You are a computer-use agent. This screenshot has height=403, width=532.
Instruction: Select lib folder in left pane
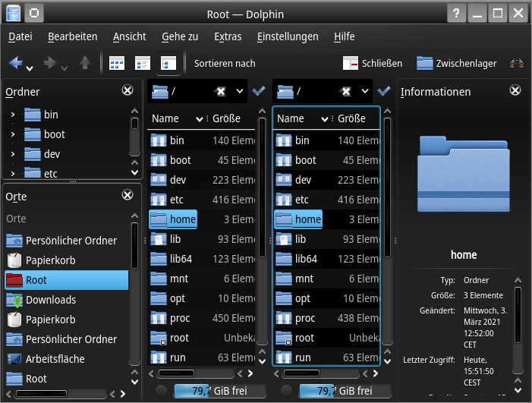pyautogui.click(x=165, y=239)
